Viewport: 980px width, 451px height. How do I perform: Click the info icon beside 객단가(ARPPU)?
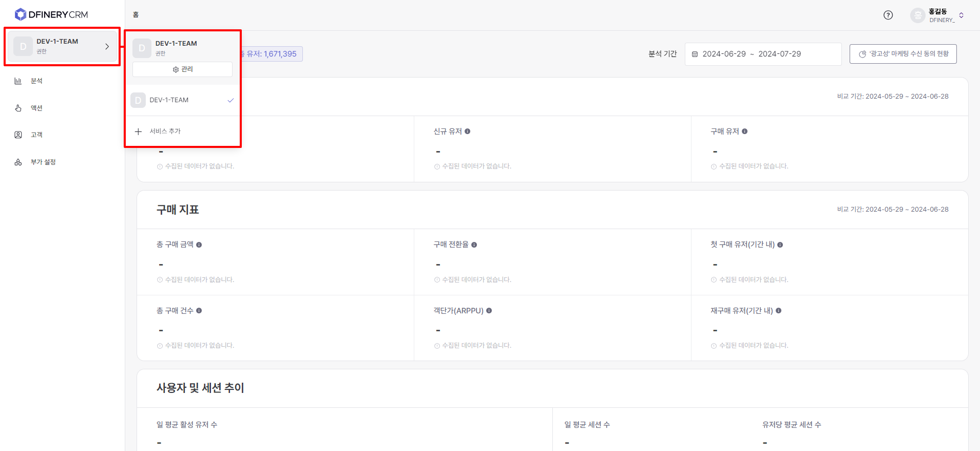click(x=489, y=311)
